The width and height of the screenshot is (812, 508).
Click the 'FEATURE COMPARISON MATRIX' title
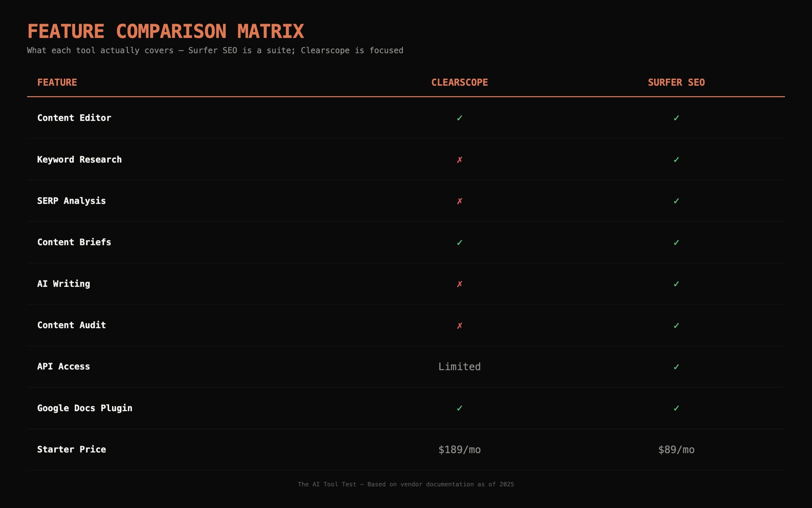point(166,31)
